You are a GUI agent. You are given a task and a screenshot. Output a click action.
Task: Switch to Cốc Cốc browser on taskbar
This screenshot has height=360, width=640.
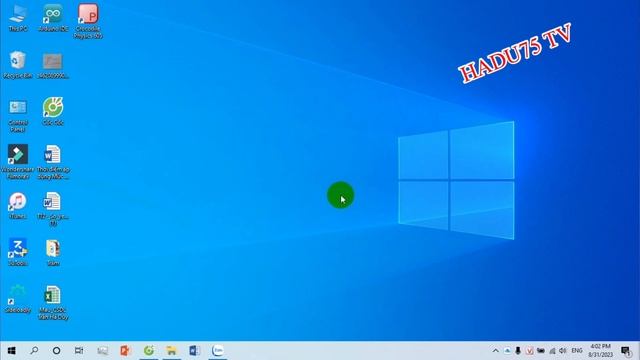click(x=149, y=351)
